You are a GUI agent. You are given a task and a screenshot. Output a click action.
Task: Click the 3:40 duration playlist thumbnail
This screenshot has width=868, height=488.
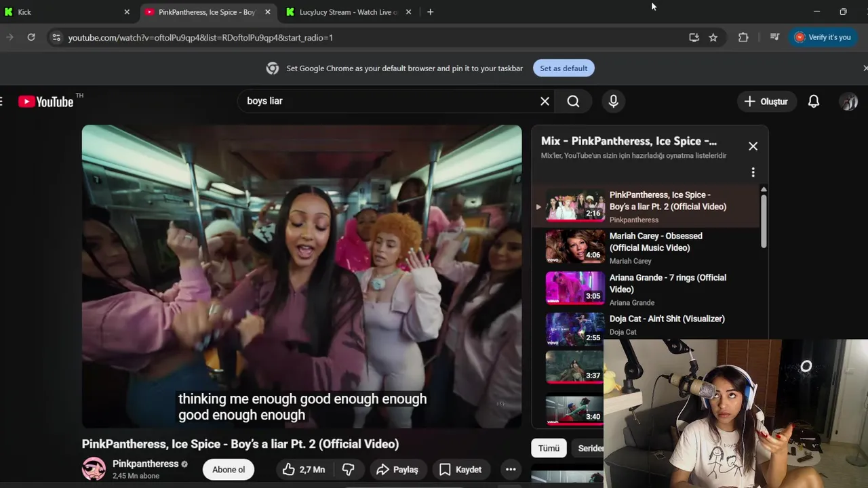(574, 409)
